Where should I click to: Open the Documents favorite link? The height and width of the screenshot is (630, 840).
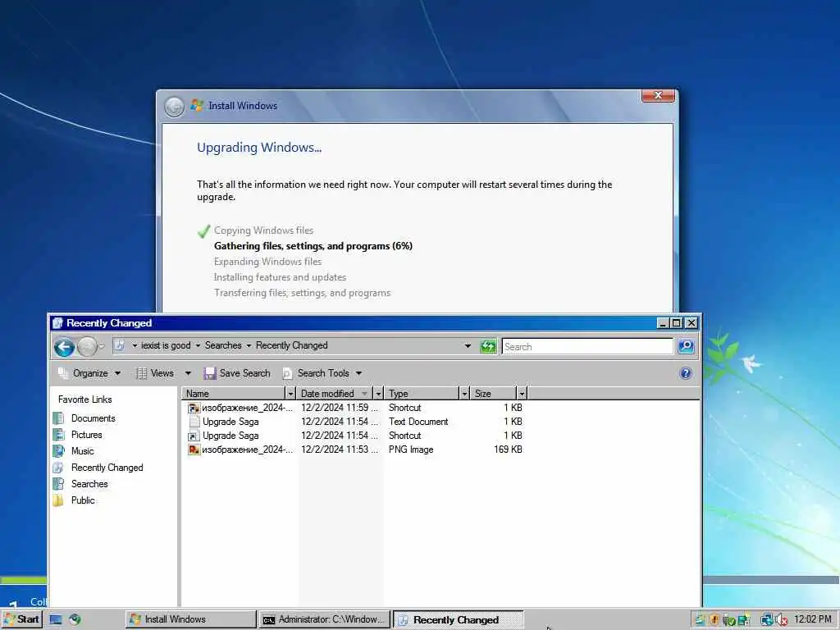click(x=94, y=418)
